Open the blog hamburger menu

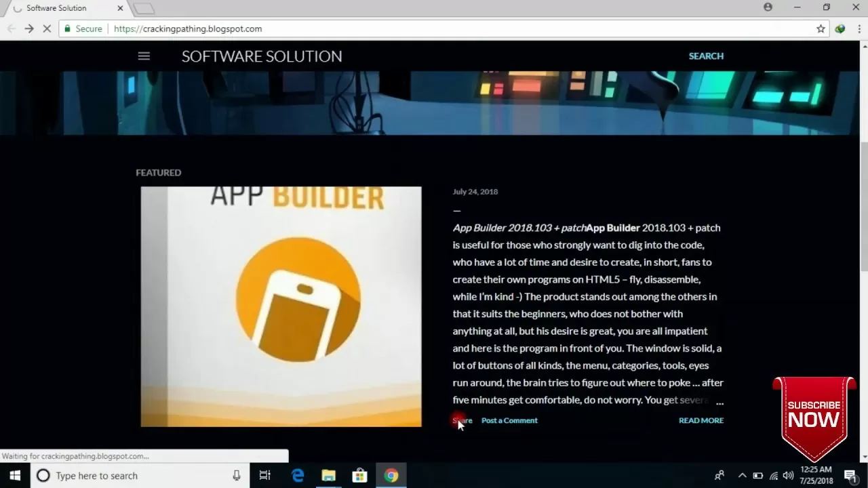(144, 56)
